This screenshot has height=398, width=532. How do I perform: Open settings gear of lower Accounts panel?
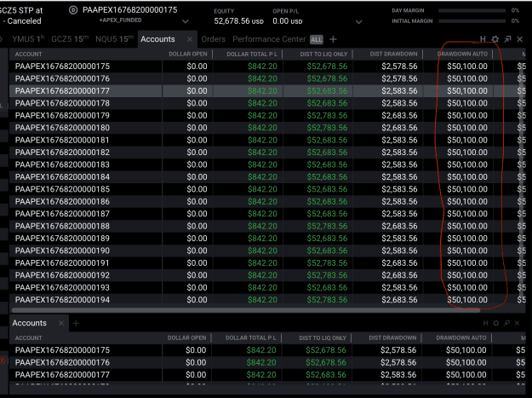coord(496,323)
